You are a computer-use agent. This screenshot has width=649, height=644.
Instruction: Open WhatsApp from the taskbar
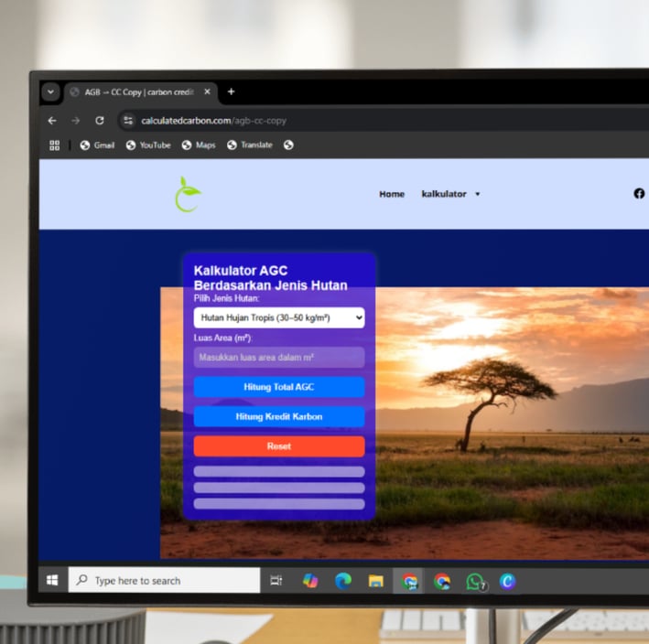pyautogui.click(x=475, y=582)
